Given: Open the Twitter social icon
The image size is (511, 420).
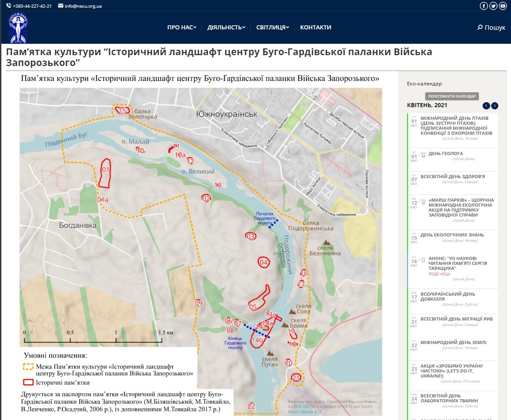Looking at the screenshot, I should [x=493, y=6].
